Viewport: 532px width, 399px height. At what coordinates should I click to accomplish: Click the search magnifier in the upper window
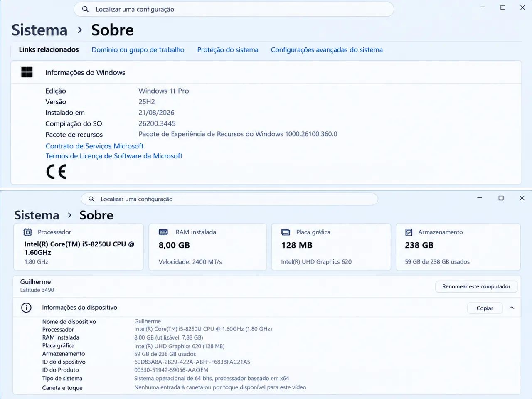pos(85,9)
